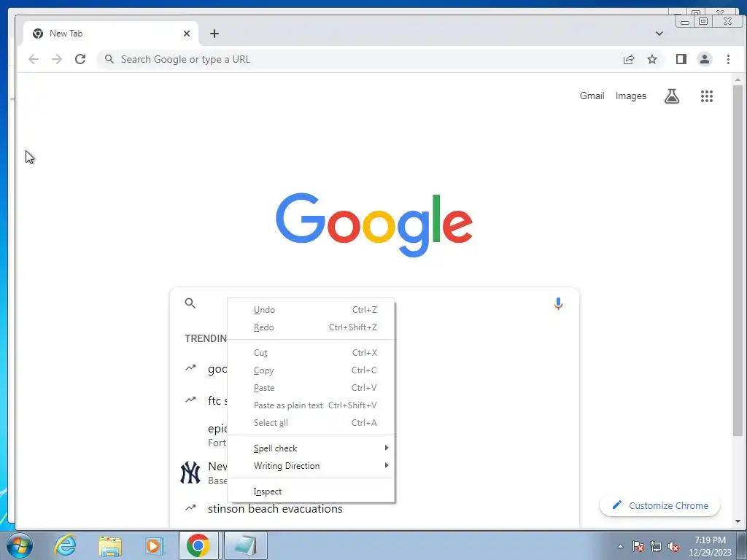Show hidden tray icons arrow
747x560 pixels.
point(620,546)
